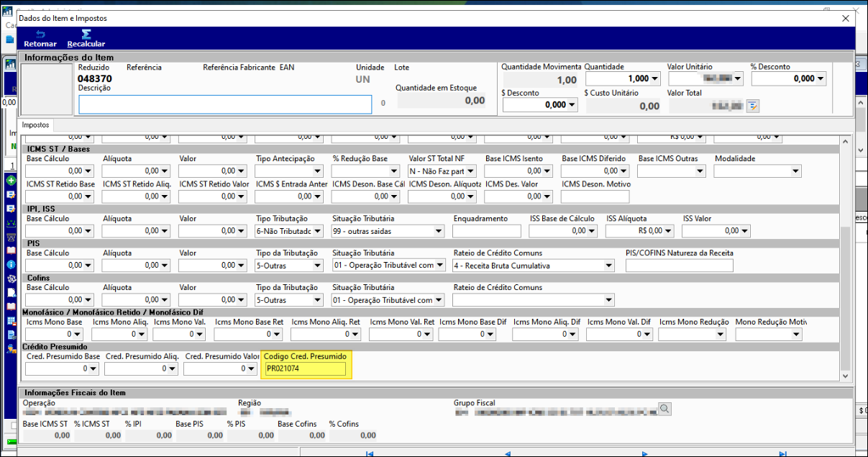Open PIS Rateio de Crédito Comuns dropdown
This screenshot has height=457, width=868.
[x=609, y=266]
